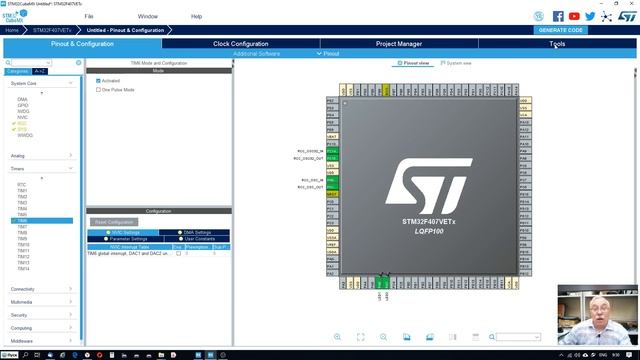Open the Edge browser on the taskbar
The height and width of the screenshot is (360, 640).
pyautogui.click(x=75, y=355)
